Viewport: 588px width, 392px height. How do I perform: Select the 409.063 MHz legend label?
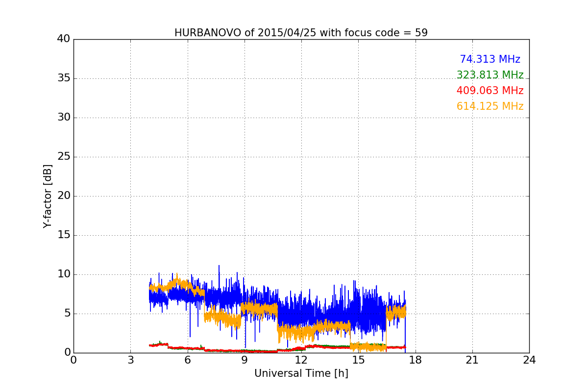[490, 91]
